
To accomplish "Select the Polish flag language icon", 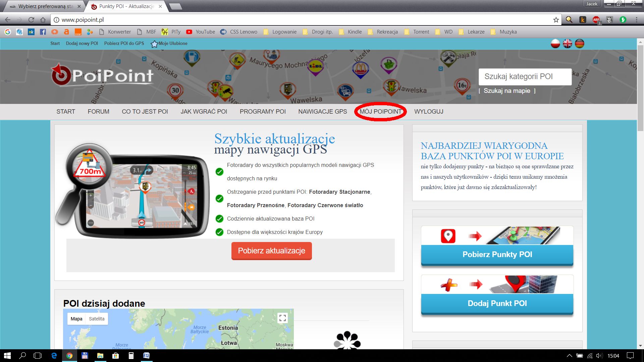I will pyautogui.click(x=555, y=44).
